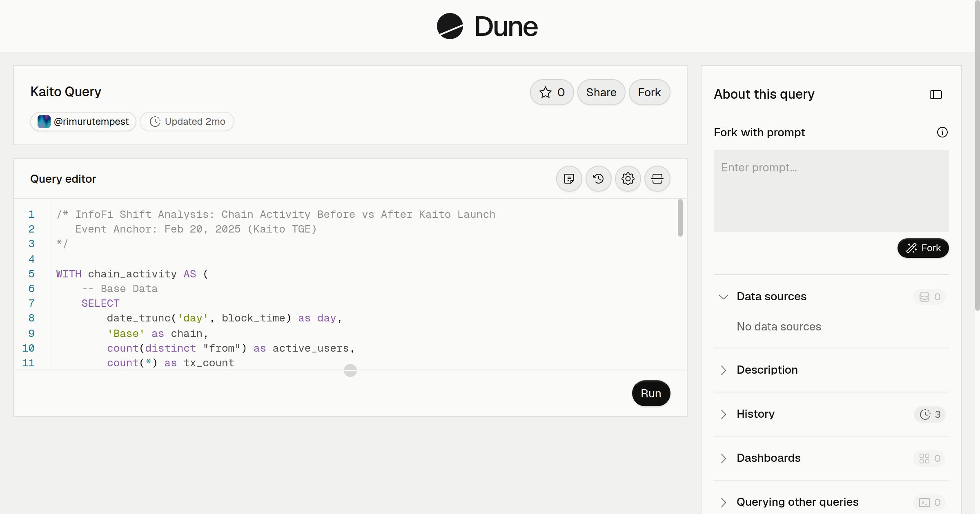The image size is (980, 514).
Task: Click the 'WITH chain_activity AS (' code line
Action: tap(132, 274)
